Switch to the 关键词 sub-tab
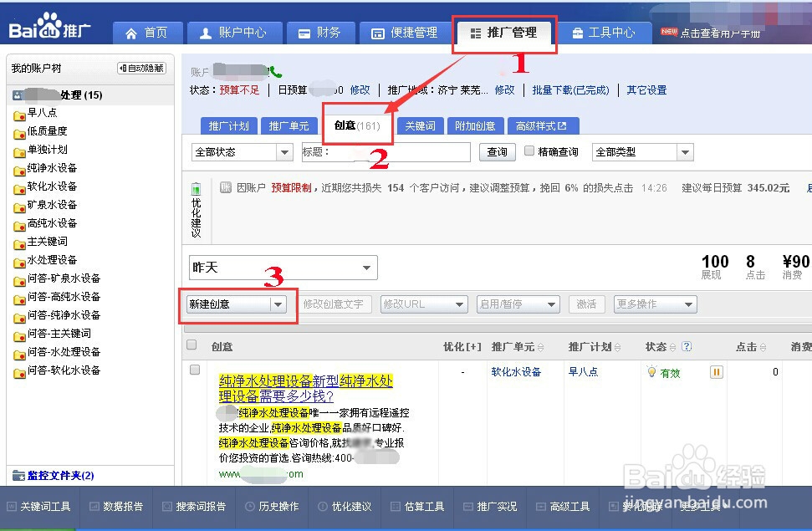 coord(420,126)
